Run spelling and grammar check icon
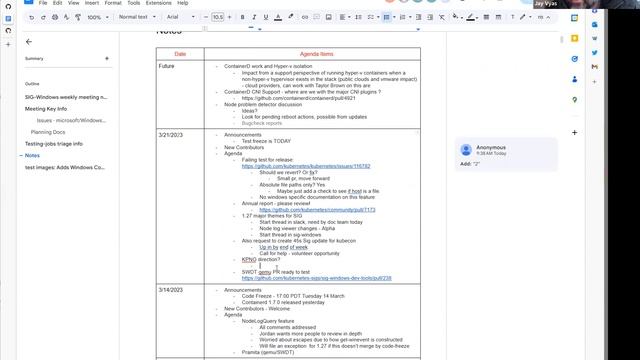 (66, 17)
